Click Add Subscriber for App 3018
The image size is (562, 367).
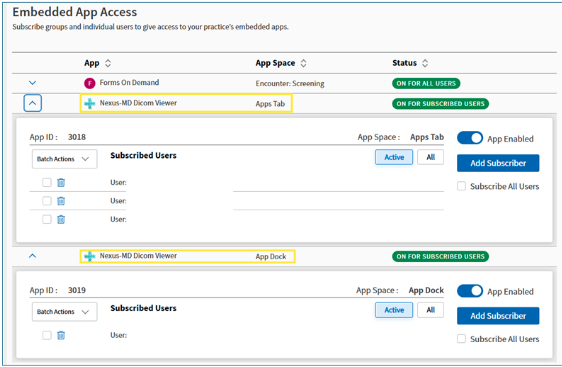click(498, 163)
